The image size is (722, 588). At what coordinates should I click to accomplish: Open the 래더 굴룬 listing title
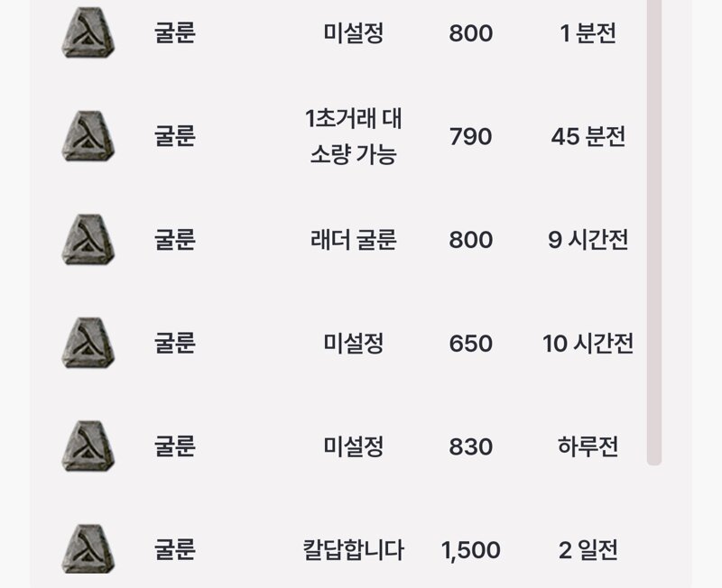click(353, 240)
